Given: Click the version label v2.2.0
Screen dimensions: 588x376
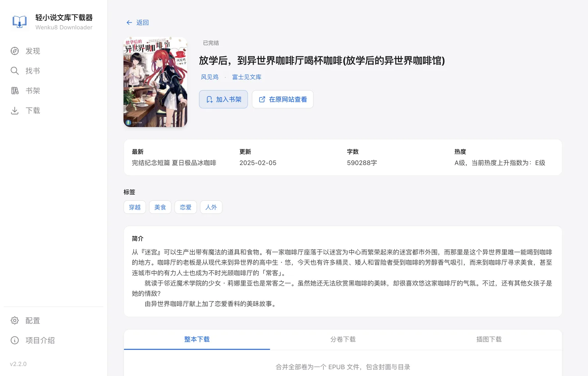Looking at the screenshot, I should (18, 364).
